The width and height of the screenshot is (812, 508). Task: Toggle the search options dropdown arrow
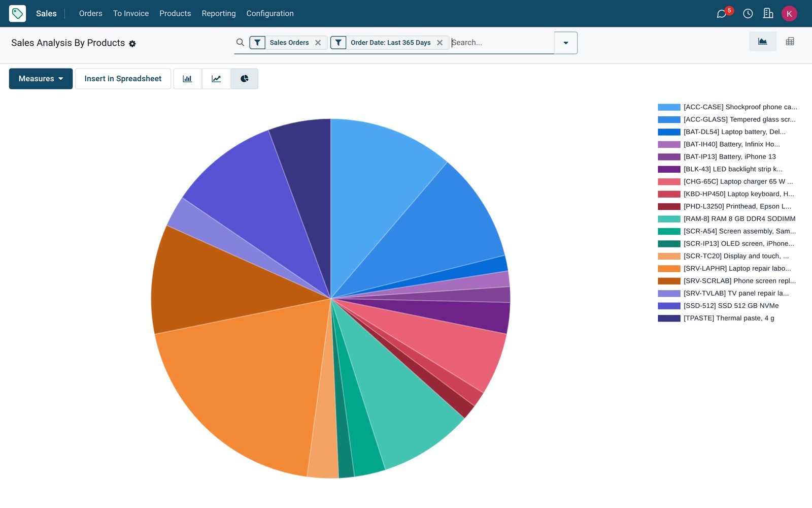coord(566,43)
